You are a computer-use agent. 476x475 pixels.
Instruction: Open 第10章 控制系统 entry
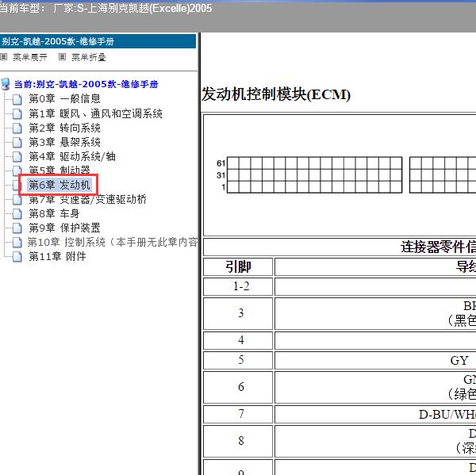tap(113, 242)
